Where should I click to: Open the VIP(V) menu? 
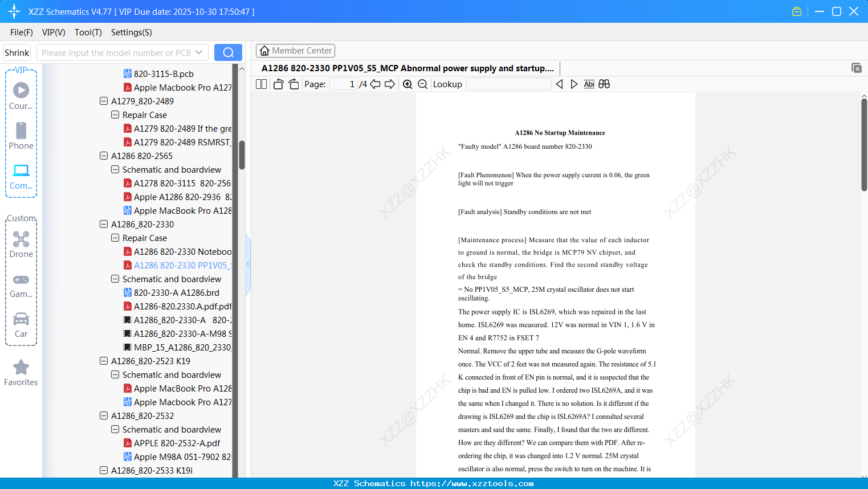(x=54, y=32)
